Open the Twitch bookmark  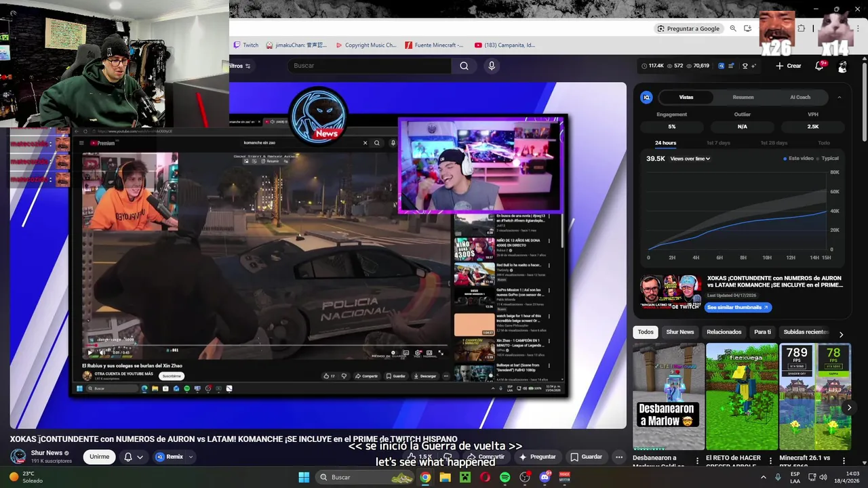pyautogui.click(x=245, y=45)
